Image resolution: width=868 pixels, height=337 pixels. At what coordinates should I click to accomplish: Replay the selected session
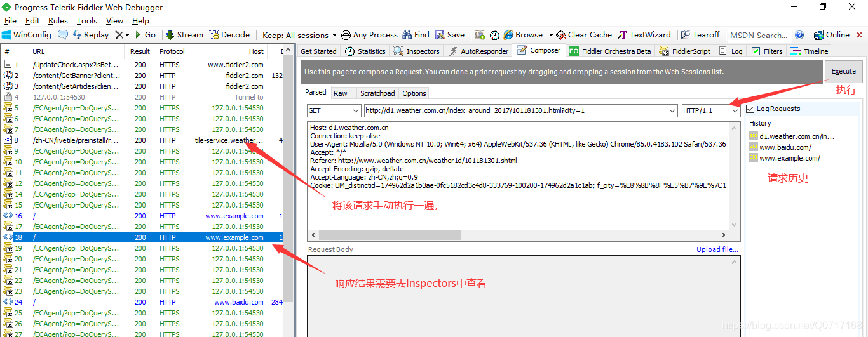click(x=90, y=35)
